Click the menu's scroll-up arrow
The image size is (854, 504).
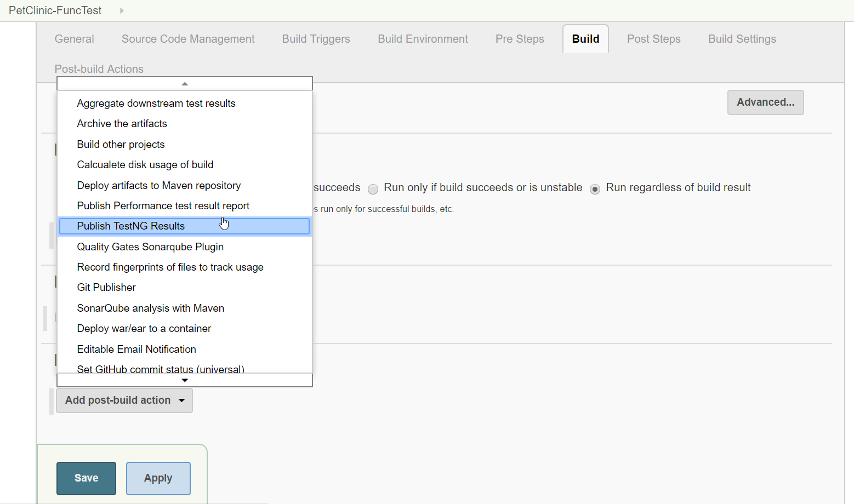185,84
